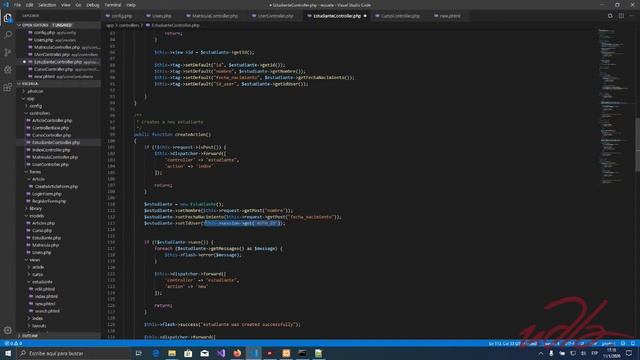Viewport: 640px width, 360px height.
Task: Click the errors and warnings status indicator
Action: coord(13,343)
